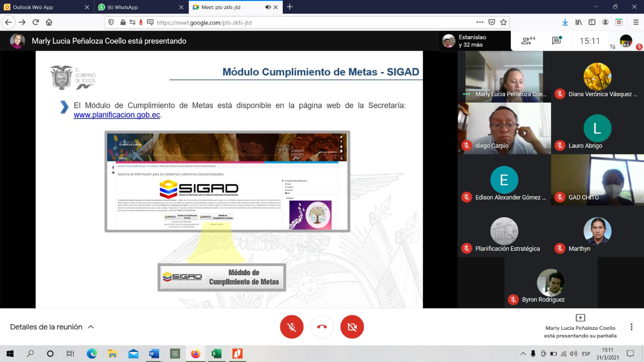
Task: Open the meeting chat panel
Action: pos(556,41)
